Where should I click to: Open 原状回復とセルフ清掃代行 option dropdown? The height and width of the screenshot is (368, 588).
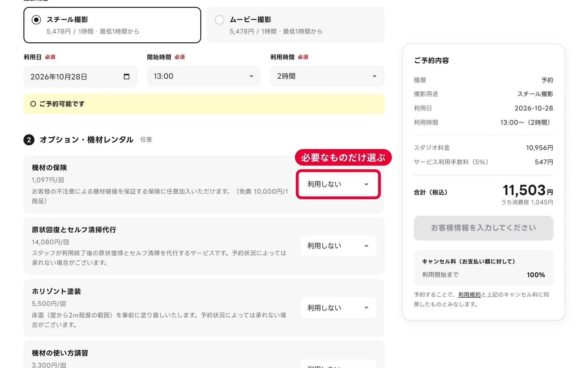tap(338, 246)
